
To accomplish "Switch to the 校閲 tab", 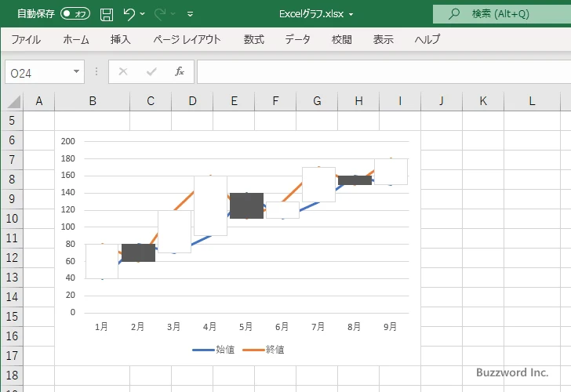I will [x=342, y=39].
